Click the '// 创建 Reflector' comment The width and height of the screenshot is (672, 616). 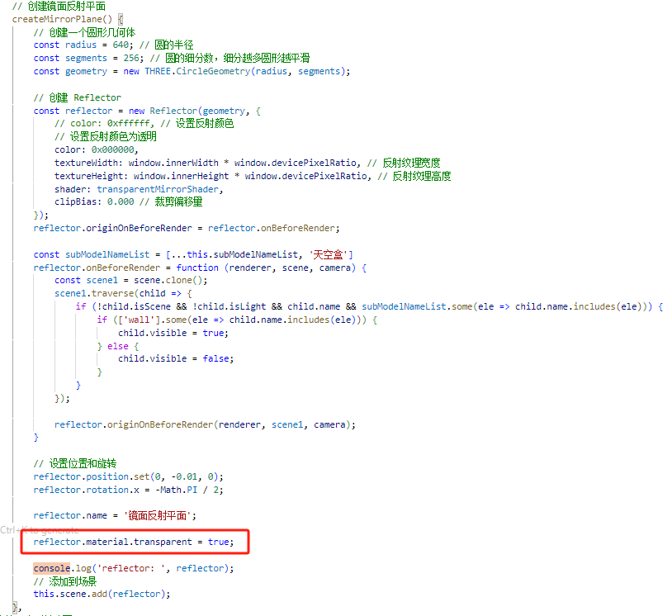(77, 97)
